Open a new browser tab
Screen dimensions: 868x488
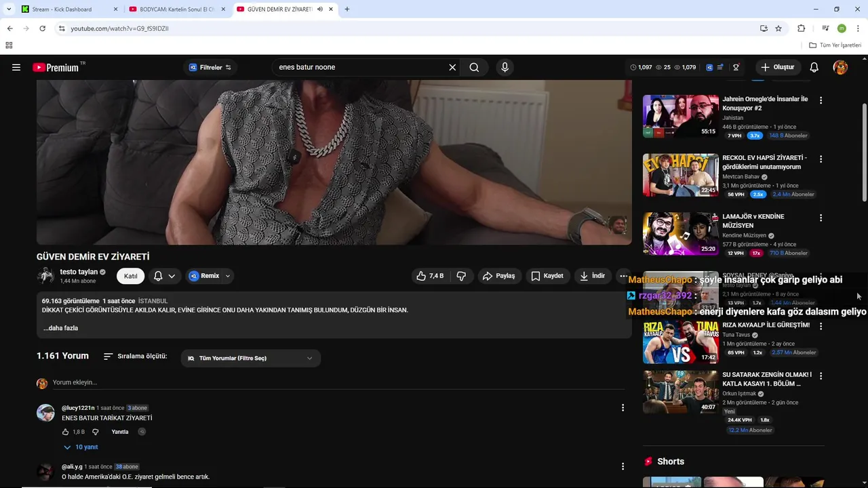pyautogui.click(x=347, y=9)
